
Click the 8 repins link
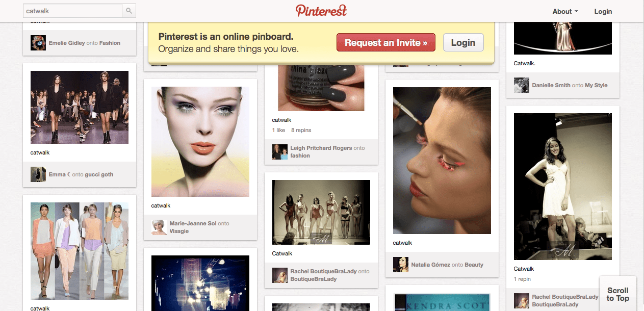301,130
